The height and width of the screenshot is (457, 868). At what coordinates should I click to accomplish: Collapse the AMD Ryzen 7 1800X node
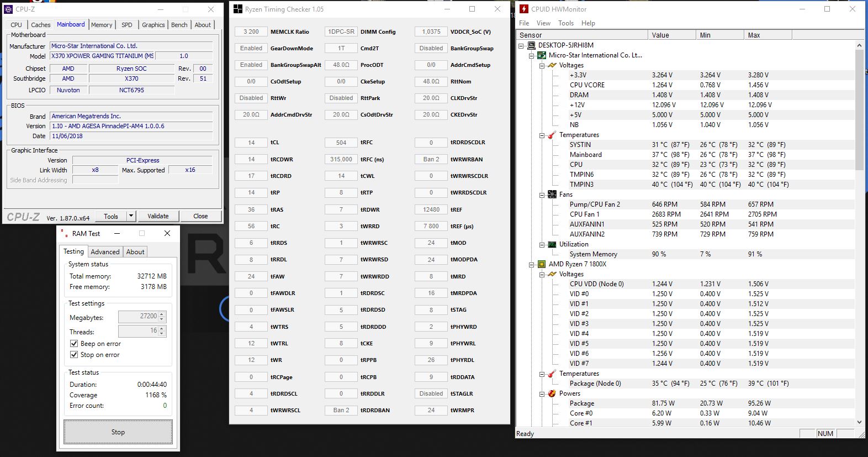(531, 265)
